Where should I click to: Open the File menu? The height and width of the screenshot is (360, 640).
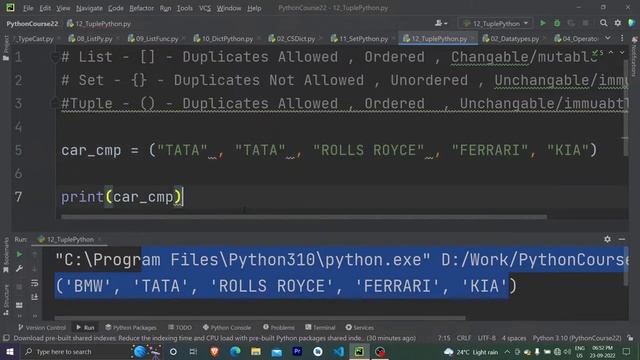(28, 8)
